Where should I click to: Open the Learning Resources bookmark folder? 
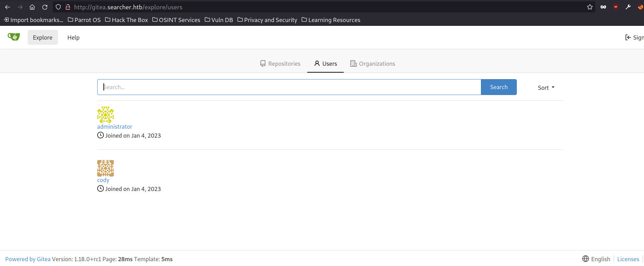(x=331, y=20)
